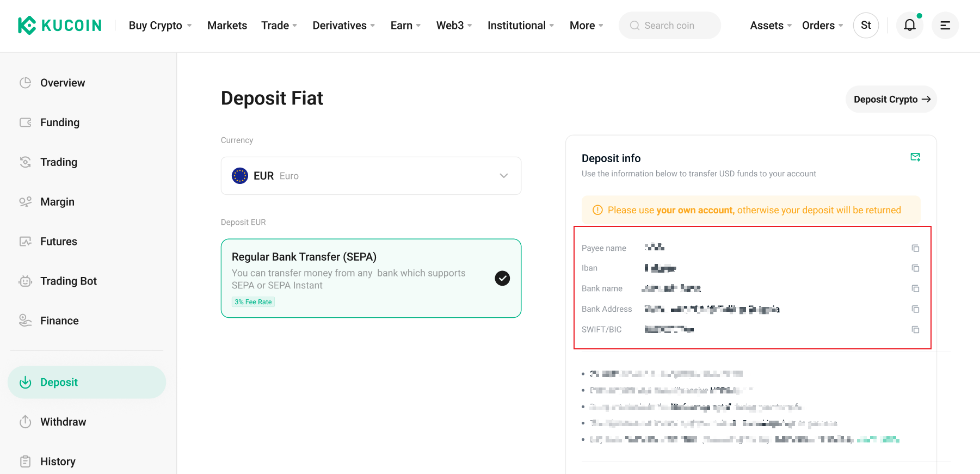
Task: Copy the SWIFT/BIC code
Action: pos(915,330)
